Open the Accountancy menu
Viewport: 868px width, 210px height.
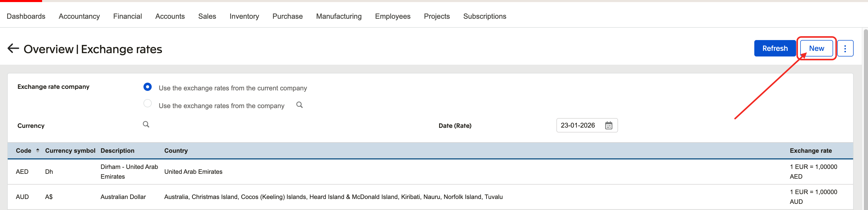click(x=79, y=16)
